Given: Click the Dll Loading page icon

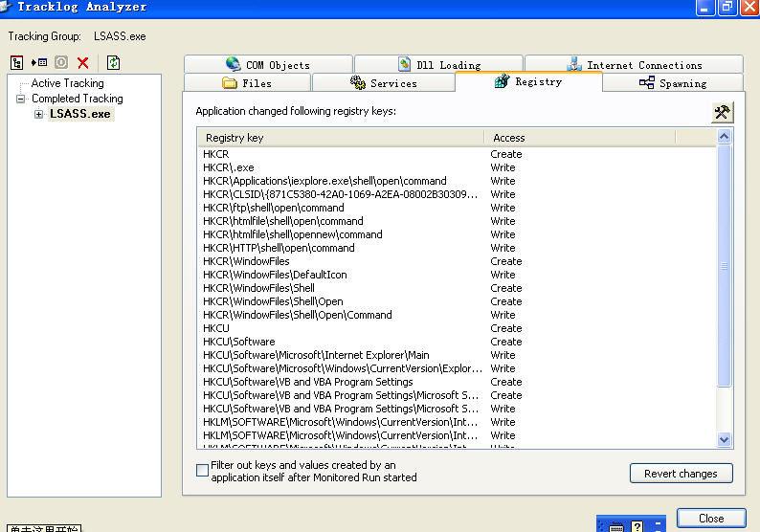Looking at the screenshot, I should coord(404,64).
